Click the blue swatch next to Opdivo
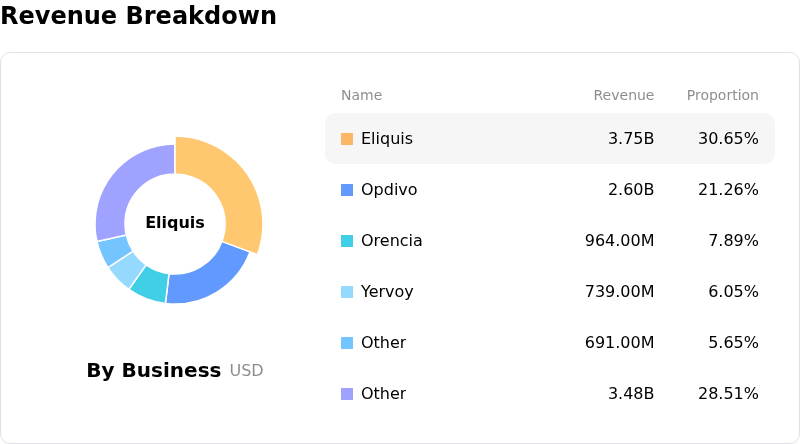The width and height of the screenshot is (800, 444). pos(347,190)
